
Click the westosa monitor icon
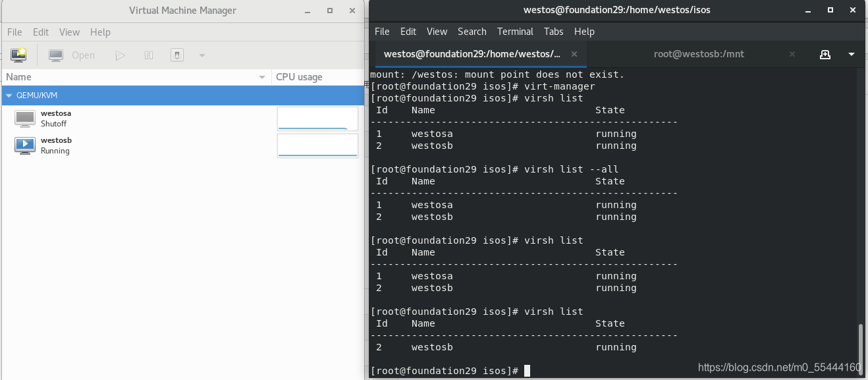[x=25, y=119]
